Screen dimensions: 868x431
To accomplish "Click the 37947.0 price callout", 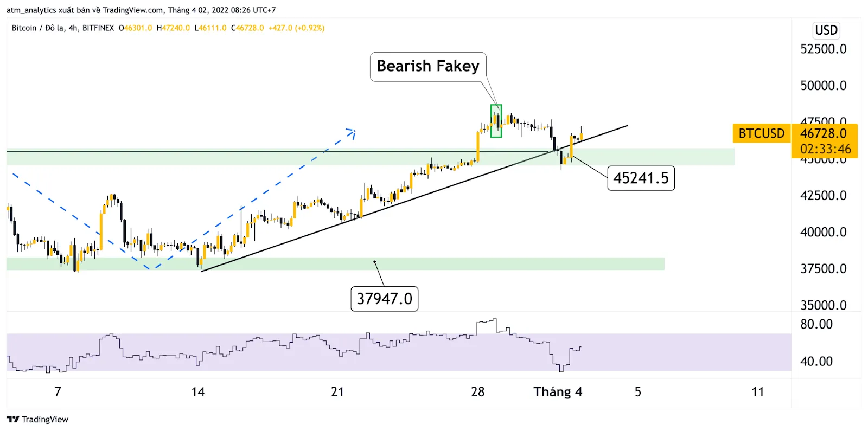I will tap(384, 299).
